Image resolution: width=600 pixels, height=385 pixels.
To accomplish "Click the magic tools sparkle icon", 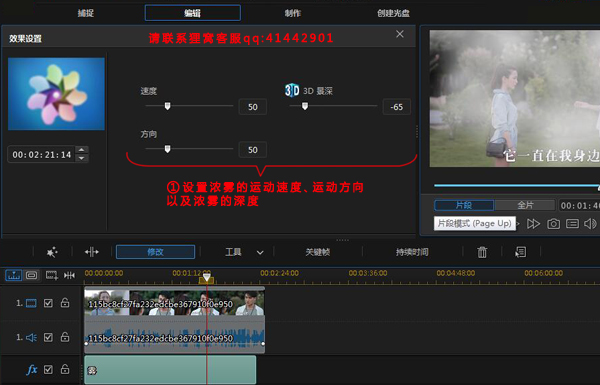I will click(x=52, y=252).
